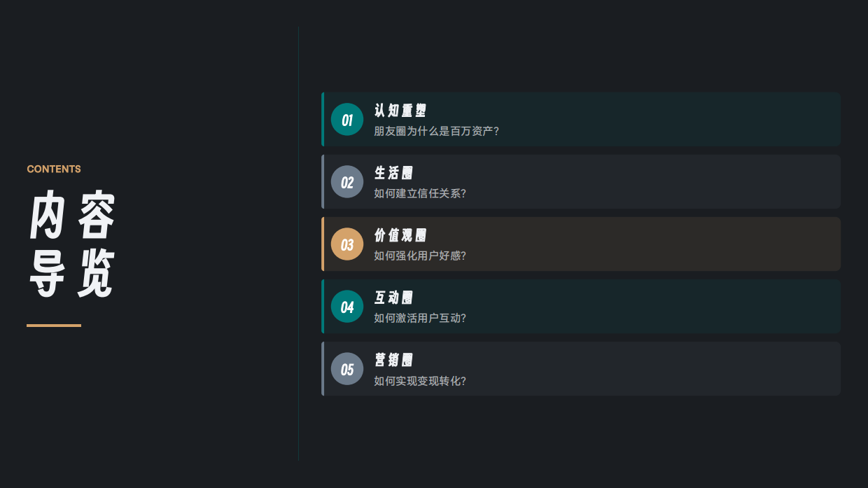The image size is (868, 488).
Task: Click subtitle 如何激活用户互动?
Action: tap(420, 318)
